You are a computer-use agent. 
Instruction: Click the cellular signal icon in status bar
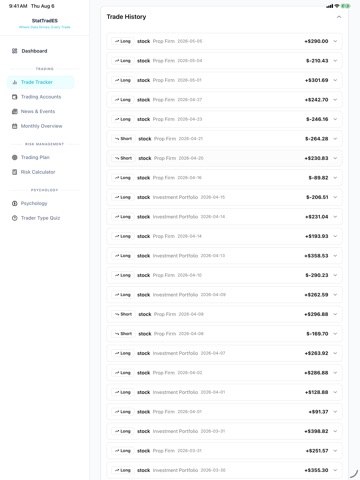point(330,6)
